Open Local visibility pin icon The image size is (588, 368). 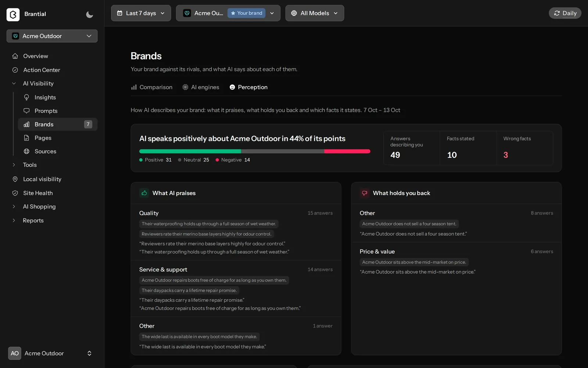[15, 179]
